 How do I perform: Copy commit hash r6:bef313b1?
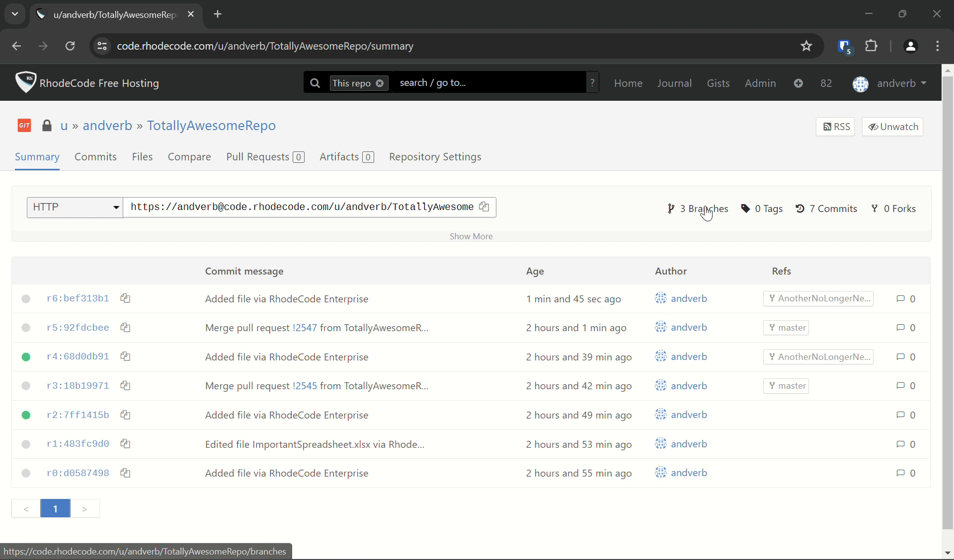(125, 298)
